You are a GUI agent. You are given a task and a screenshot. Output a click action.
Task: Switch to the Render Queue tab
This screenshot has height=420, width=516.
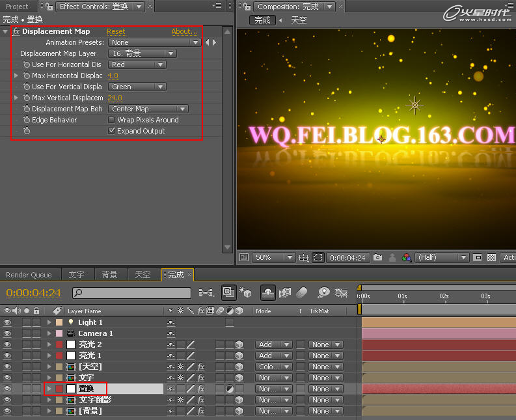coord(29,275)
